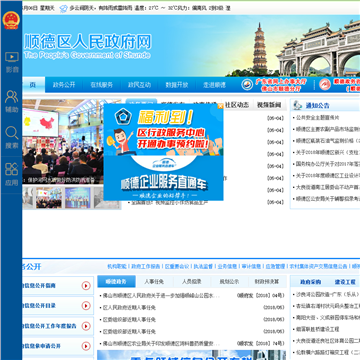Open the accessibility assist (辅助) icon
This screenshot has height=360, width=360.
coord(12,97)
